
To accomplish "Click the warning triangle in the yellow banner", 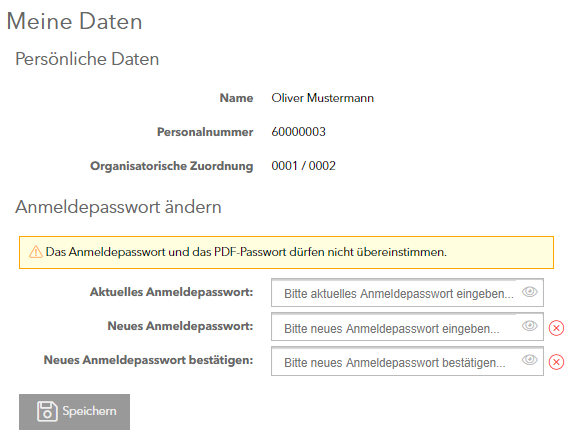I will 36,252.
